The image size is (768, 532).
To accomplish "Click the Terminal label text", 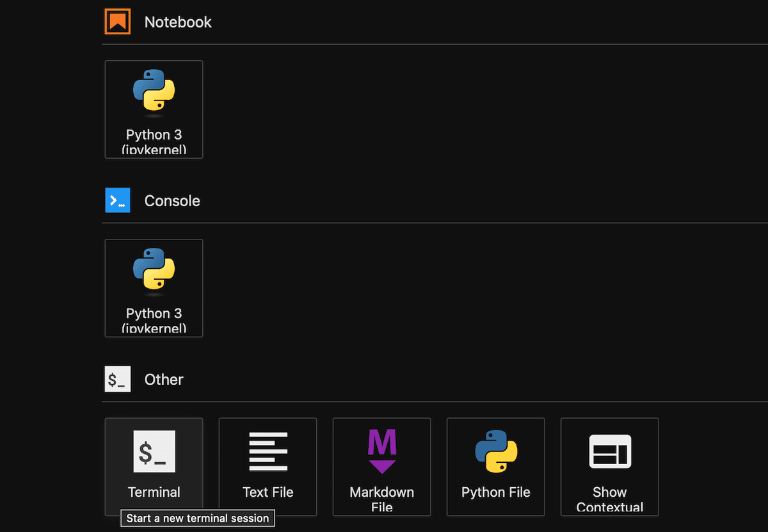I will point(154,492).
